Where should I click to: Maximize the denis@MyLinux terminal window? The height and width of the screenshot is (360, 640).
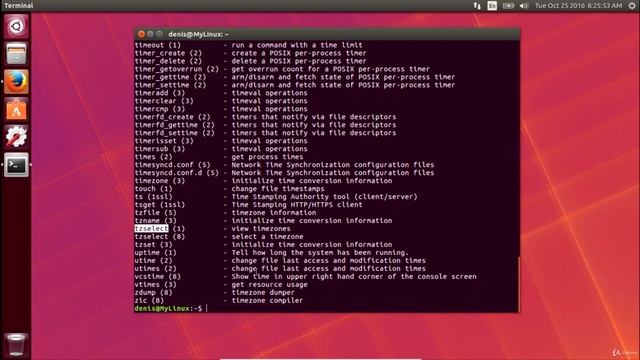click(159, 34)
